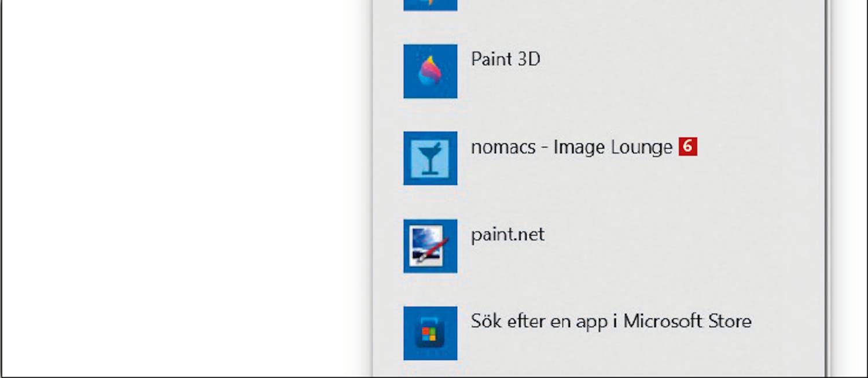Click the Microsoft Store shopping bag icon
Viewport: 868px width, 378px height.
click(430, 333)
